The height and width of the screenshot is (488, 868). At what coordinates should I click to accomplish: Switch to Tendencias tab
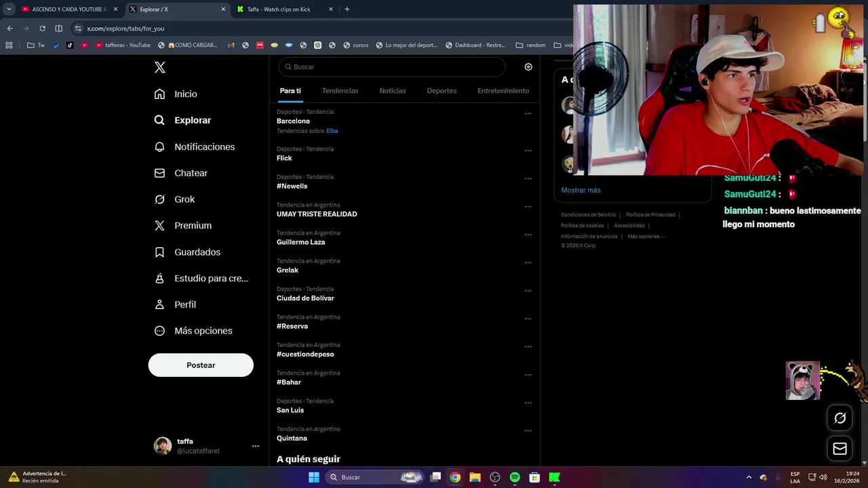pyautogui.click(x=340, y=91)
